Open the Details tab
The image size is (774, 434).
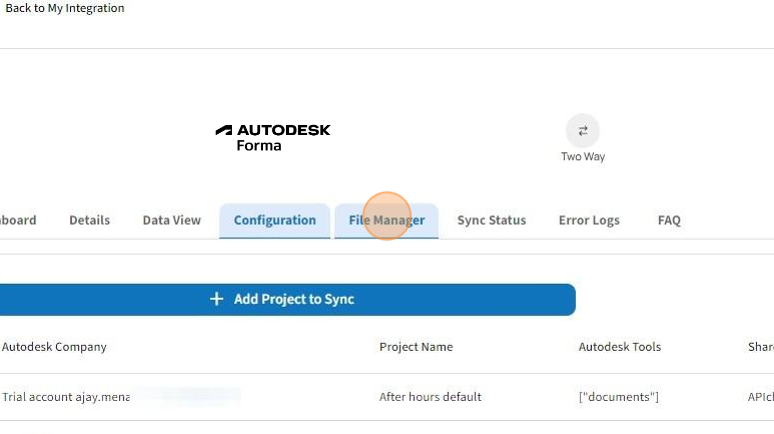point(89,220)
